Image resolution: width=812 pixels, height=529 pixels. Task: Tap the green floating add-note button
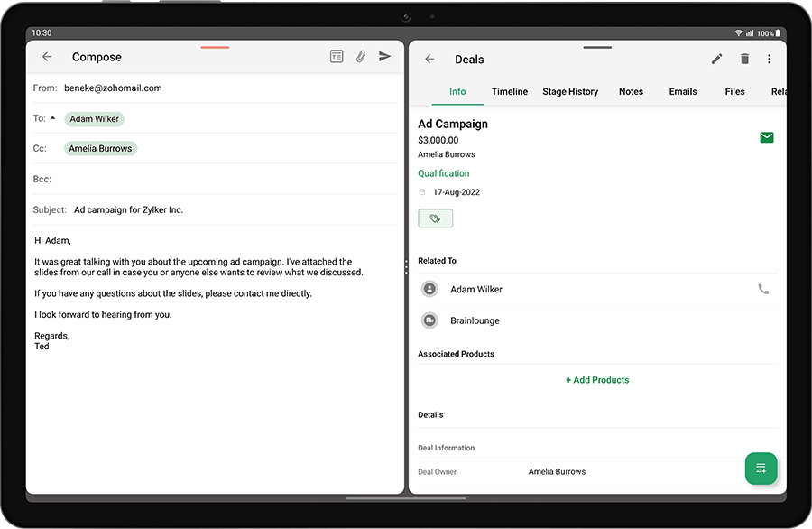pos(761,469)
